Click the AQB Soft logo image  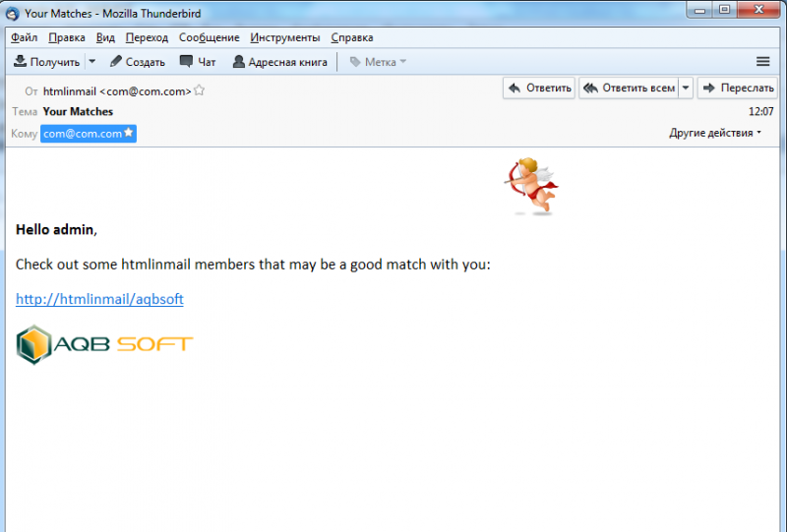(x=104, y=345)
